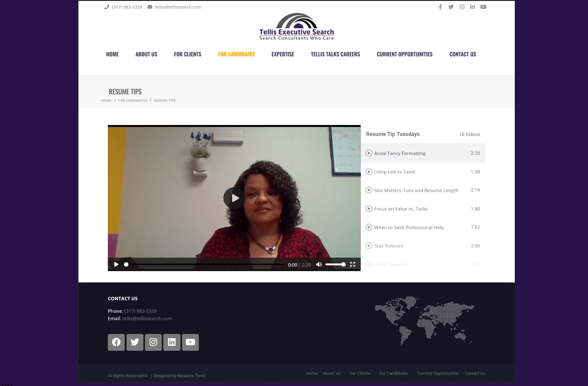
Task: Open the Tellis Talks Careers menu
Action: pyautogui.click(x=335, y=54)
